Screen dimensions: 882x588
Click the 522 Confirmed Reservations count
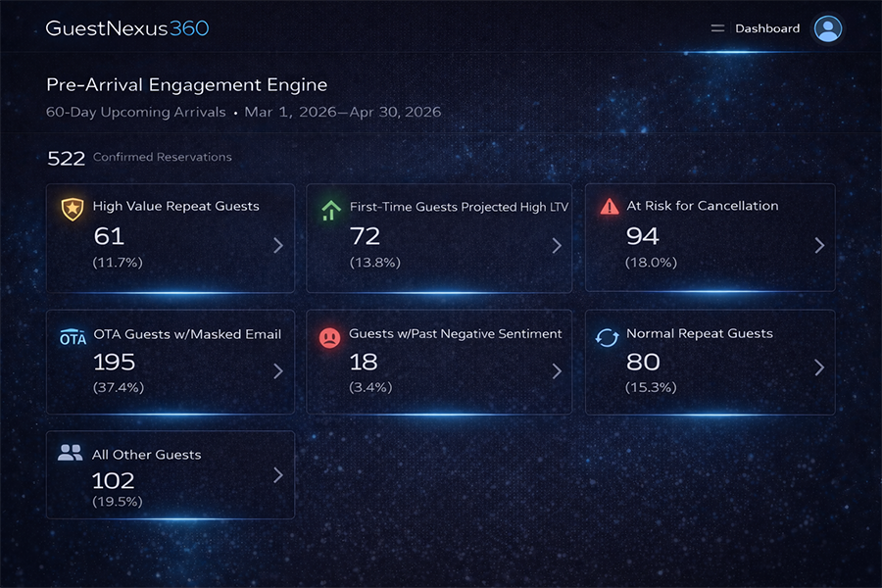pos(65,156)
